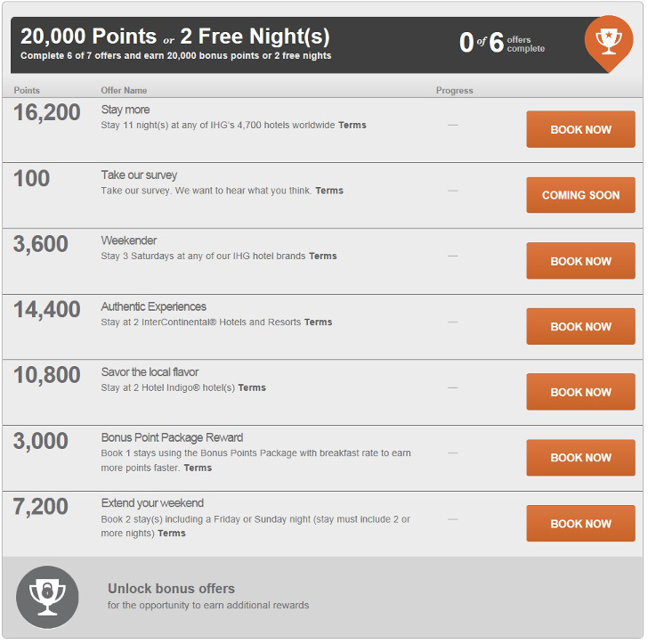Book now for Extend your weekend offer
Screen dimensions: 648x644
coord(580,524)
